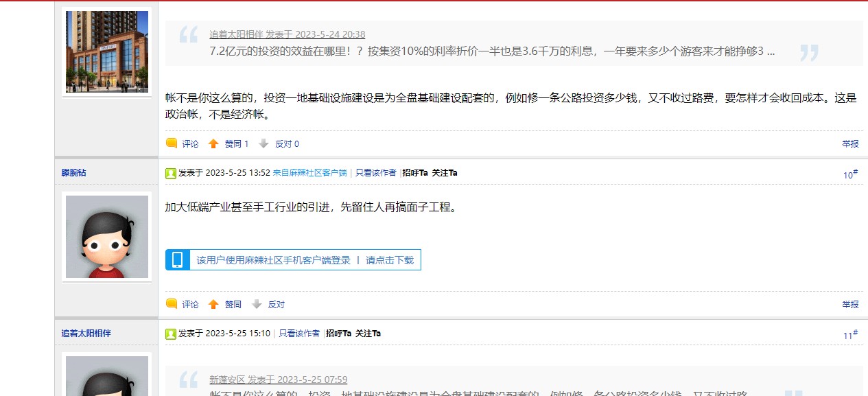Viewport: 868px width, 396px height.
Task: Report the 滕腕钻 post with 举报
Action: (x=850, y=304)
